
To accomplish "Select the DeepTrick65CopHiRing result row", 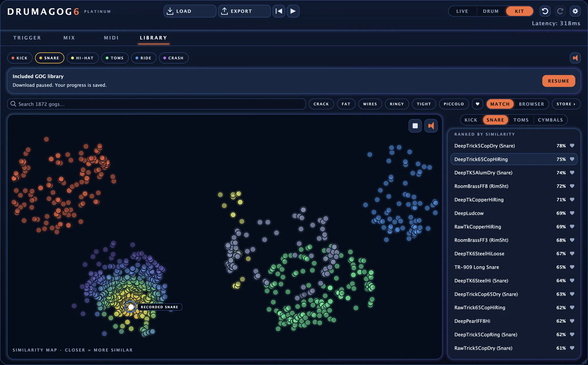I will pos(514,159).
